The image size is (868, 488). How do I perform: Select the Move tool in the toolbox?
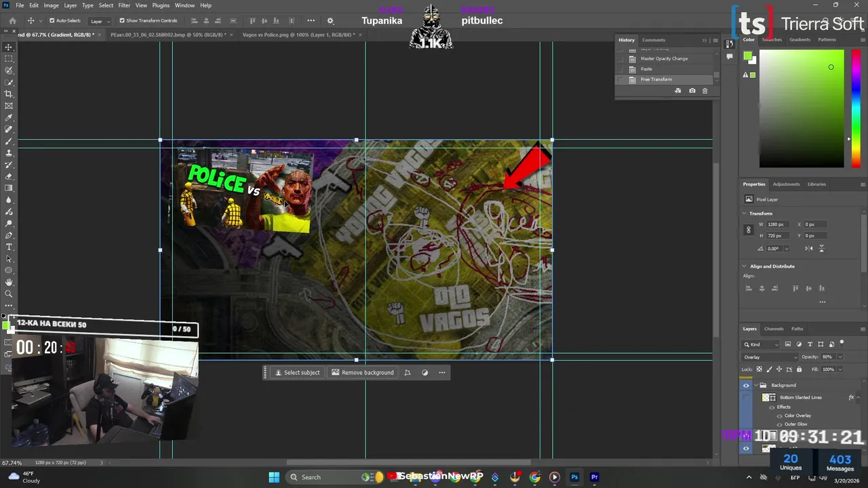(9, 47)
